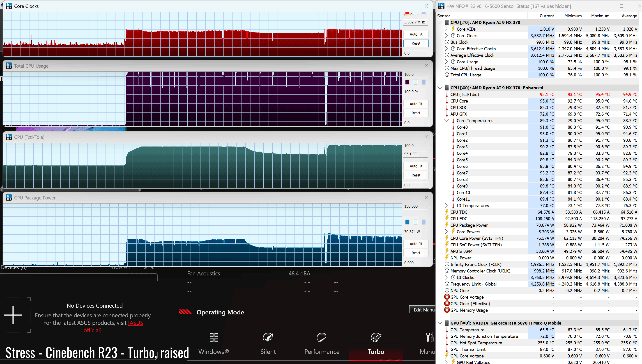
Task: Click the Manual mode tools icon
Action: (x=430, y=337)
